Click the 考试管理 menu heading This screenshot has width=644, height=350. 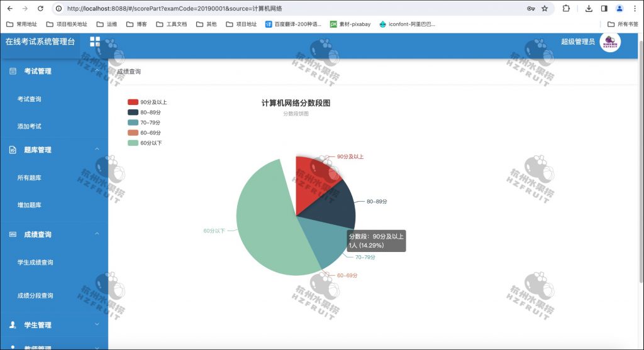click(x=38, y=71)
